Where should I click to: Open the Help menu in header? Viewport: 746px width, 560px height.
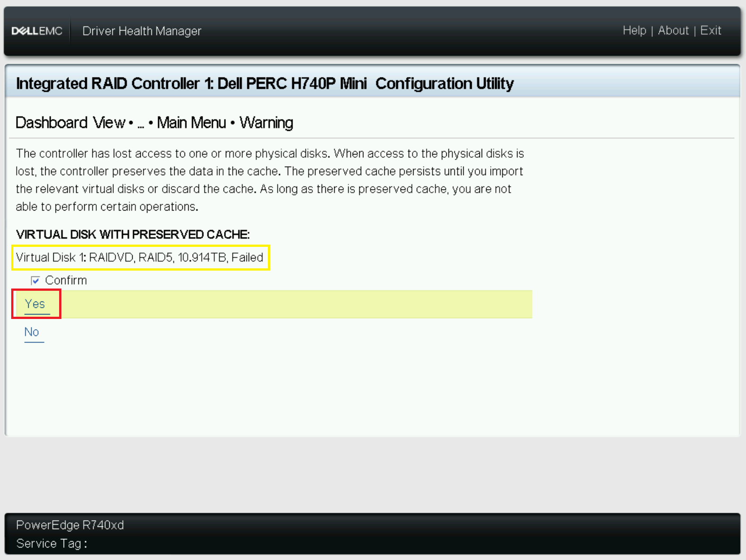pos(634,30)
